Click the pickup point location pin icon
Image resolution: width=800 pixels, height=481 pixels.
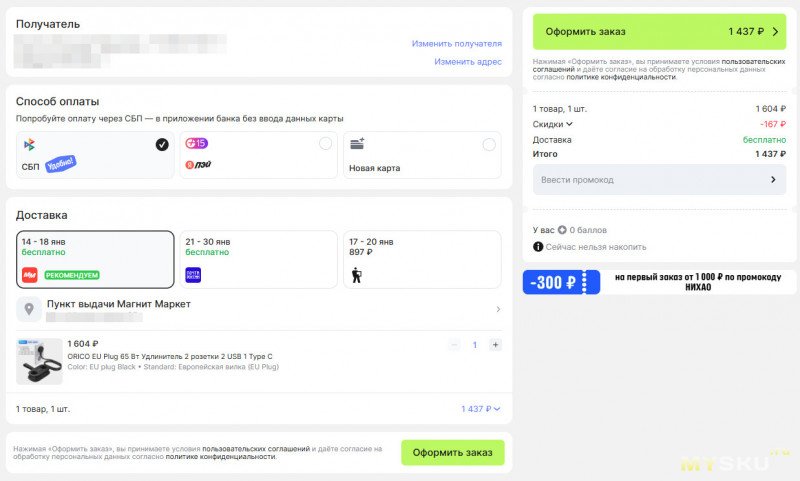[29, 309]
